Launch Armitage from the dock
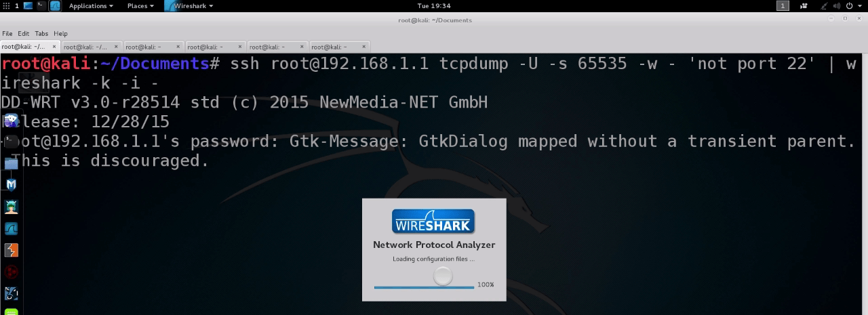The image size is (868, 315). point(11,207)
